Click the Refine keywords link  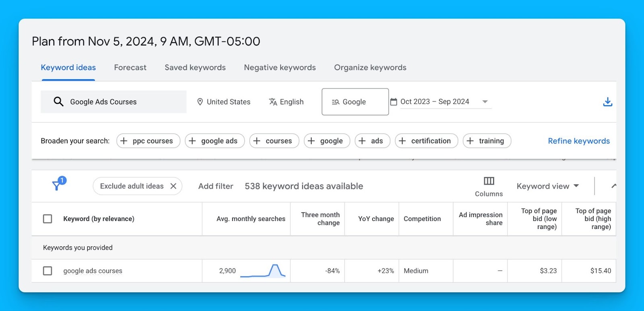pos(579,141)
